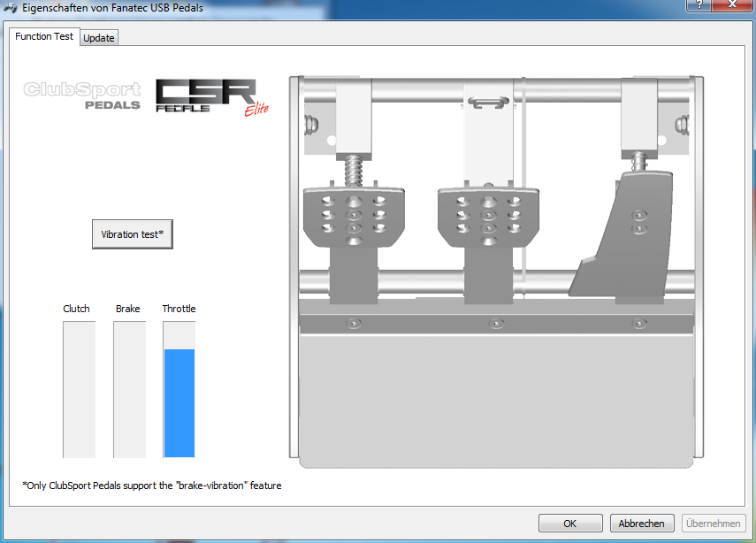Screen dimensions: 756x543
Task: Click the CSR Elite Pedals logo
Action: pyautogui.click(x=212, y=97)
